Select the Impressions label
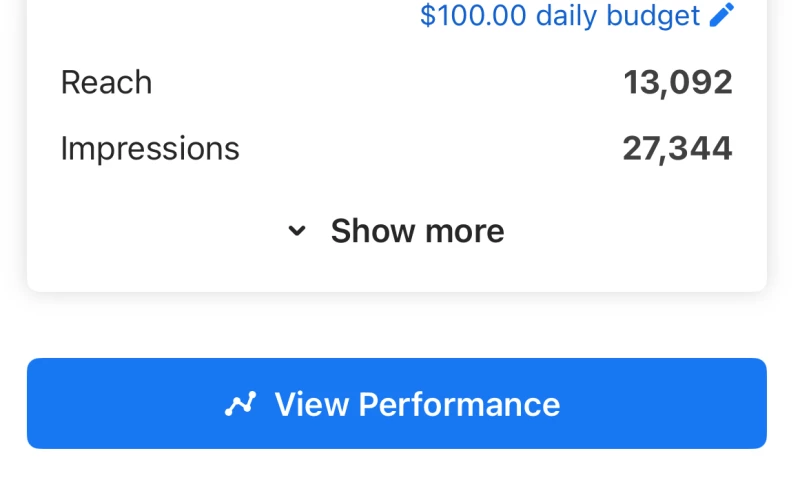The width and height of the screenshot is (800, 480). tap(150, 149)
